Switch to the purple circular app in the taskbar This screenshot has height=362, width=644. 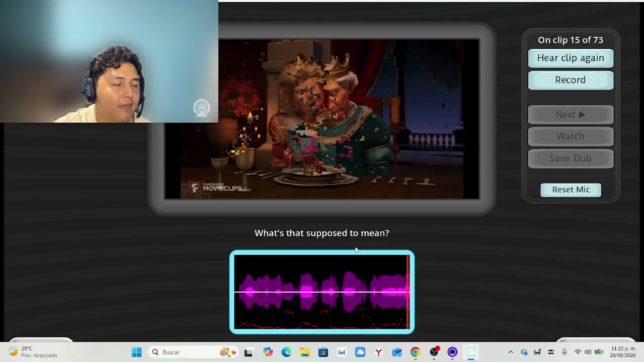pos(452,352)
